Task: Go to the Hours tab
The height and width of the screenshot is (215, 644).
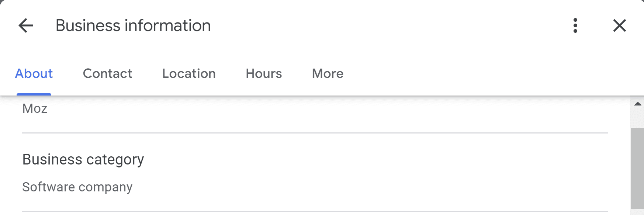Action: click(x=264, y=74)
